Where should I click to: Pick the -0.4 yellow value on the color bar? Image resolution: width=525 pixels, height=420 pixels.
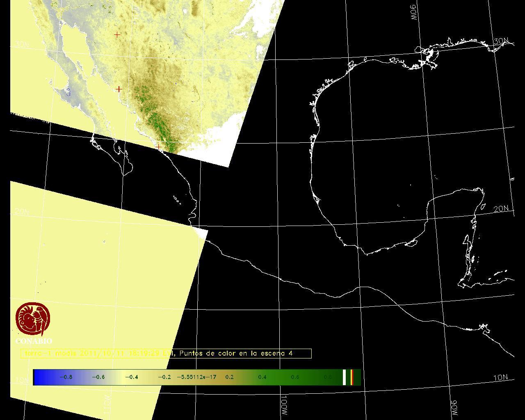coord(131,377)
